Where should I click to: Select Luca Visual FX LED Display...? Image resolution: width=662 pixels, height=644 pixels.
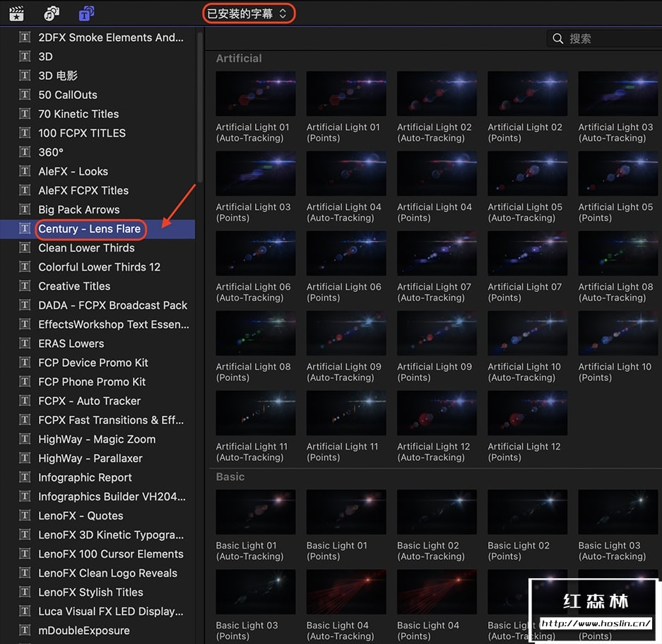(x=97, y=611)
